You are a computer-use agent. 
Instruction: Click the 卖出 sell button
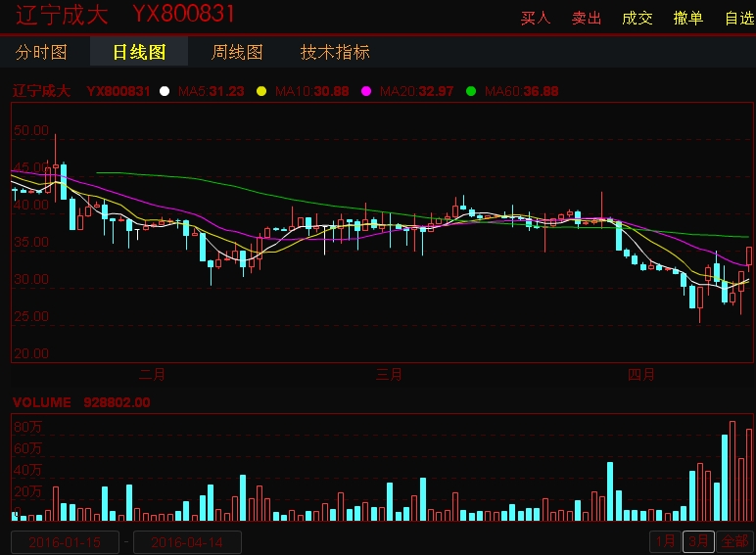click(x=587, y=18)
